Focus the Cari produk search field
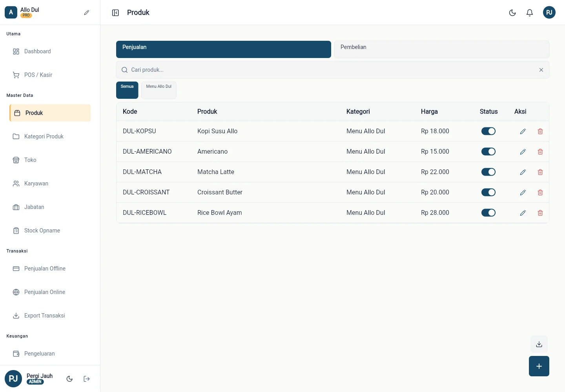 333,70
